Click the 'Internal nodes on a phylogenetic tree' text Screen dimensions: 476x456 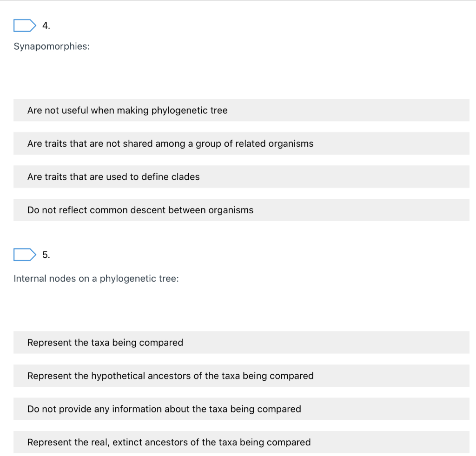(96, 278)
